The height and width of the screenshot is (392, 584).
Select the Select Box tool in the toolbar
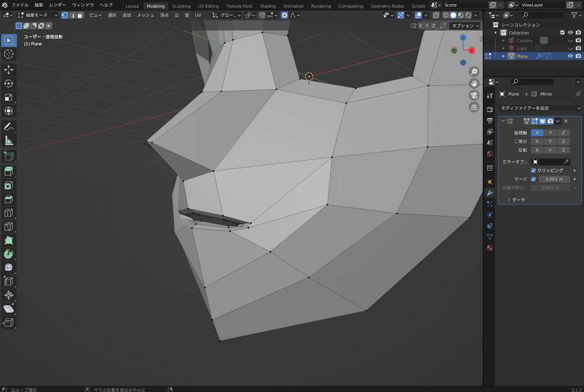click(x=9, y=40)
